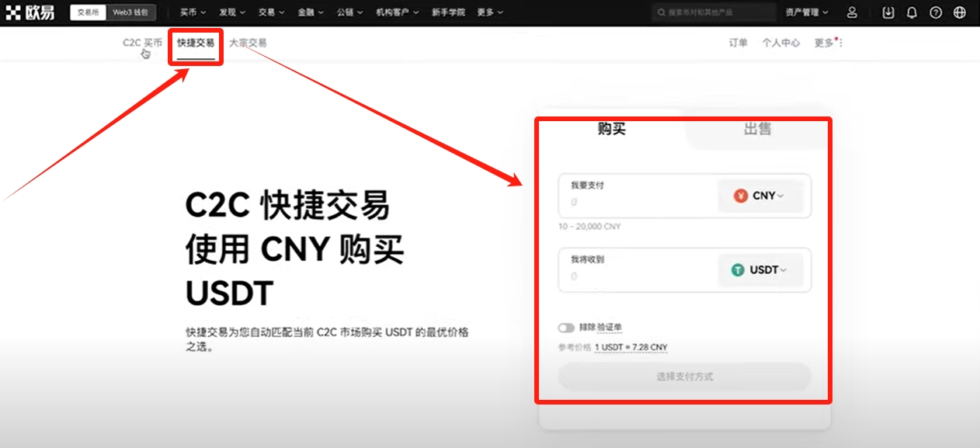Expand the 机构客户 menu
980x448 pixels.
coord(398,12)
